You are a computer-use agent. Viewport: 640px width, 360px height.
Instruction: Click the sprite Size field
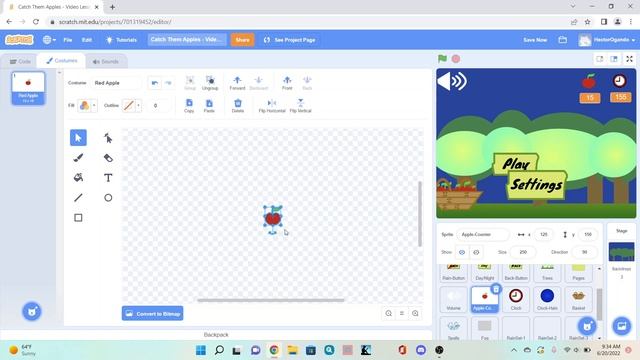coord(523,252)
